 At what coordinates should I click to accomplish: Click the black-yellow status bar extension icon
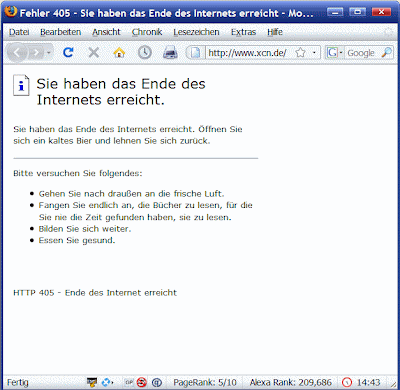pyautogui.click(x=92, y=382)
